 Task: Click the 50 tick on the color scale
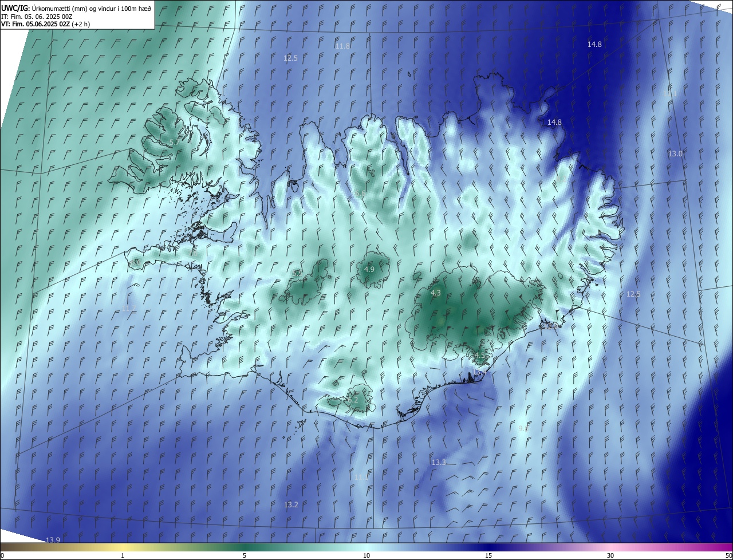(728, 555)
